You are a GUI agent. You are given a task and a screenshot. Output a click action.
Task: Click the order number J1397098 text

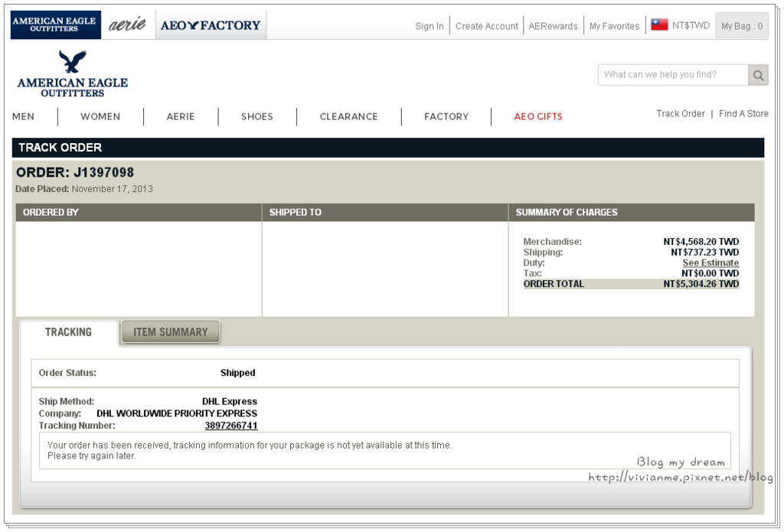(x=104, y=172)
